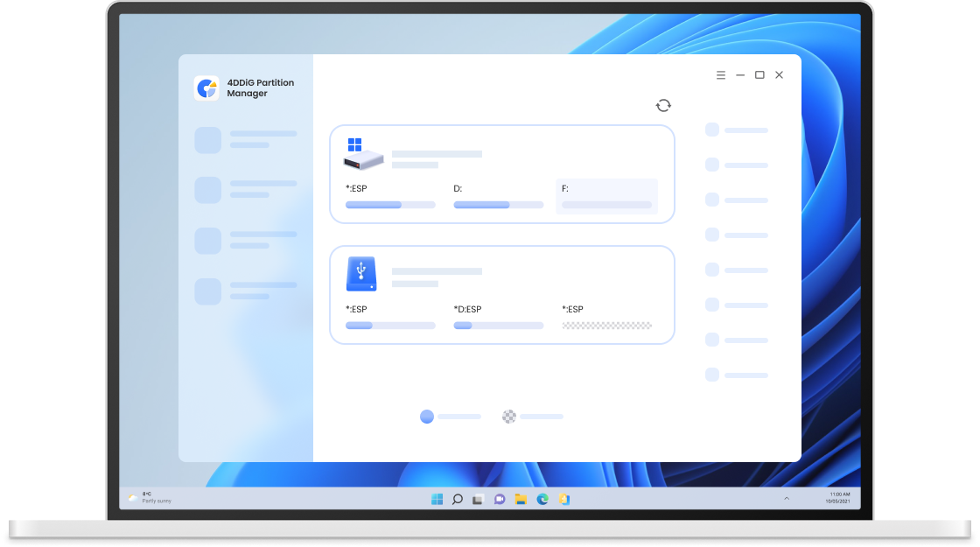
Task: Select the highlighted F: partition
Action: (606, 196)
